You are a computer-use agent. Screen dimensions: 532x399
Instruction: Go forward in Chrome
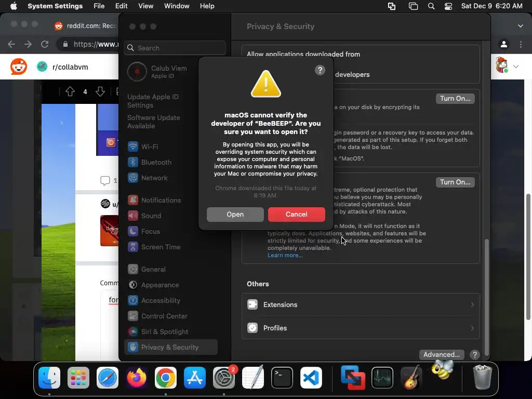pos(28,44)
